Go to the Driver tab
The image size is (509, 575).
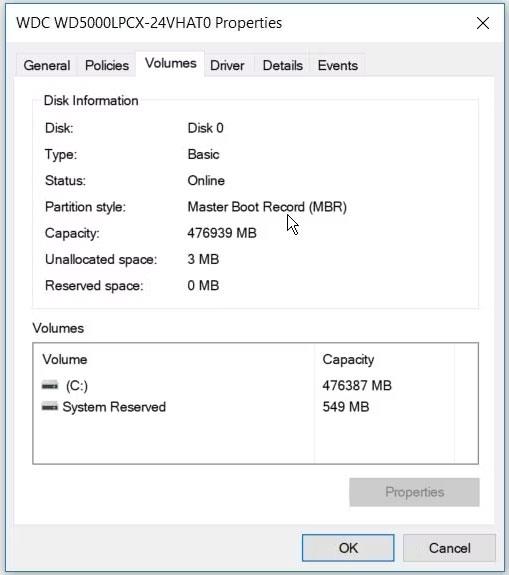point(227,66)
